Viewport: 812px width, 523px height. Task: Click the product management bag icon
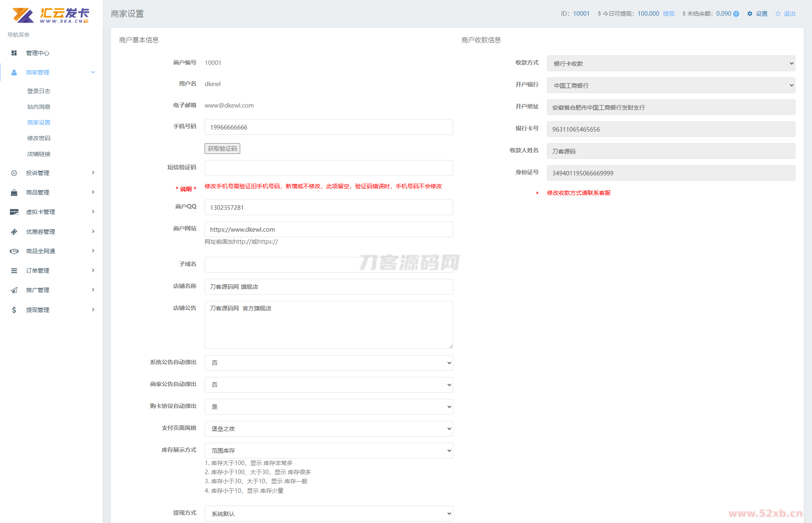(x=14, y=192)
